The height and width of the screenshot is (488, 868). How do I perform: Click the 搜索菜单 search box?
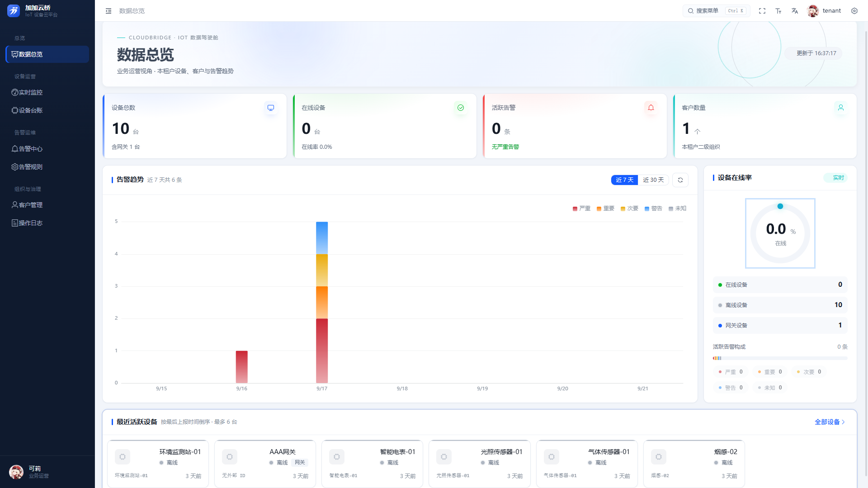716,11
